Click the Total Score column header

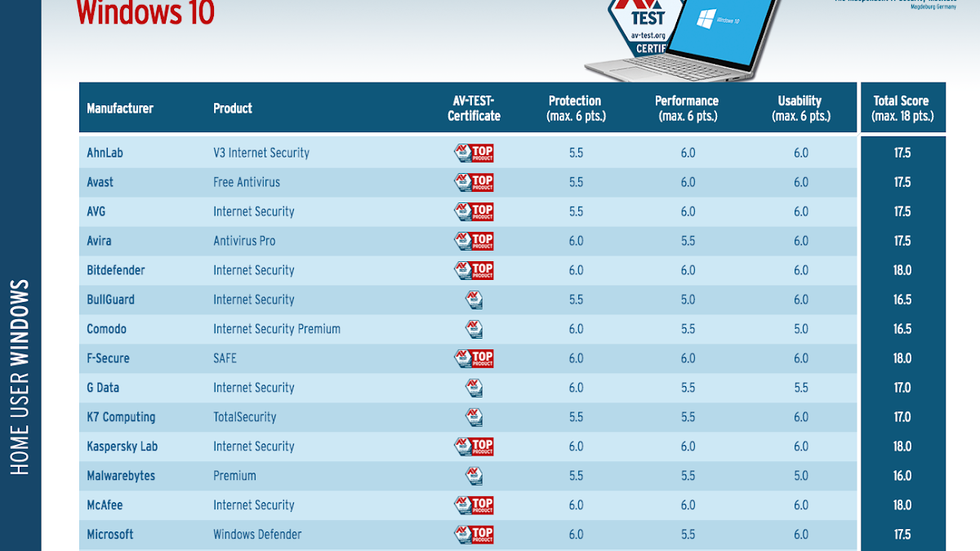(x=902, y=108)
